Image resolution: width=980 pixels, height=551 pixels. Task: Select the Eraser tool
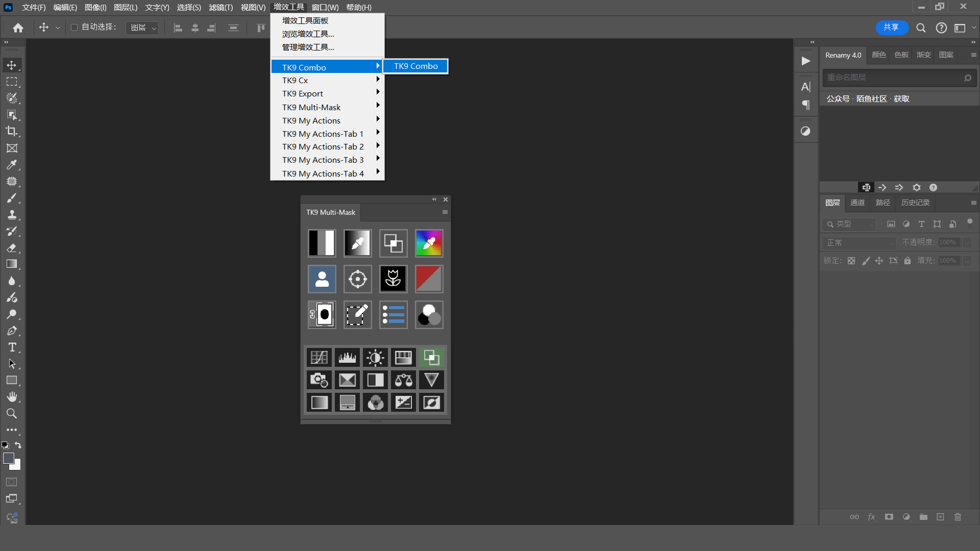coord(12,247)
